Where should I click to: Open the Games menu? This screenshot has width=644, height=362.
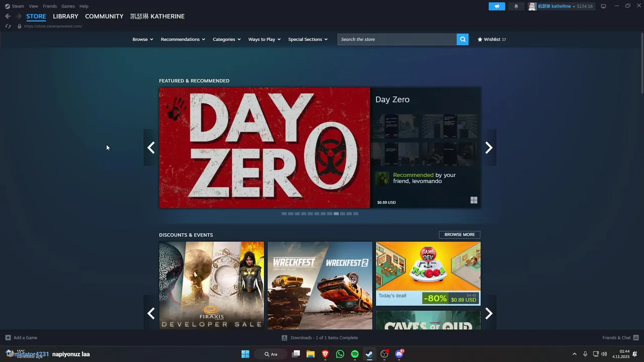(x=68, y=6)
